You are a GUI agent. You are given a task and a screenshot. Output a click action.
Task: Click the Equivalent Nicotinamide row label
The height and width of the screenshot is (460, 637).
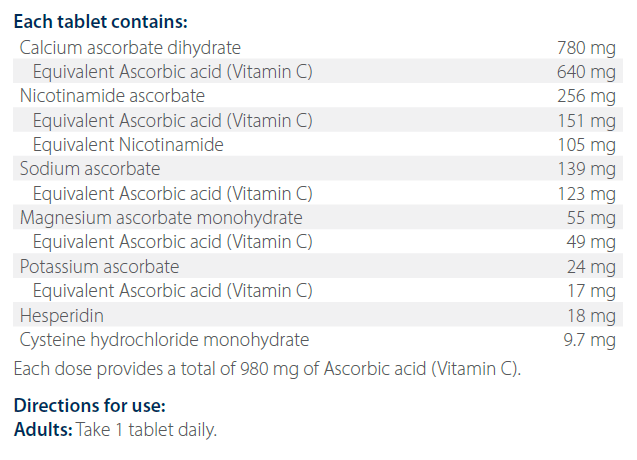(128, 145)
